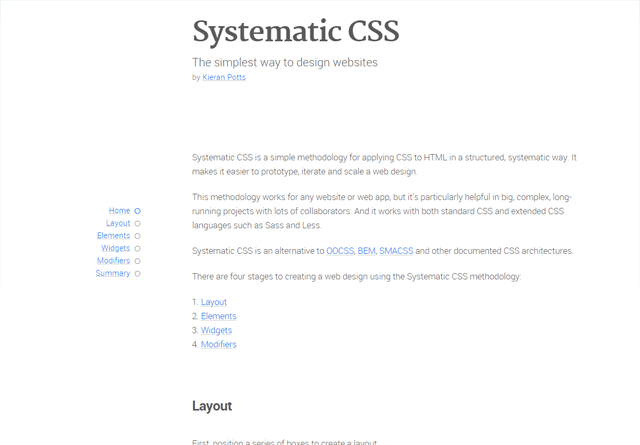Screen dimensions: 640x445
Task: Select Layout in the side navigation
Action: pyautogui.click(x=118, y=223)
